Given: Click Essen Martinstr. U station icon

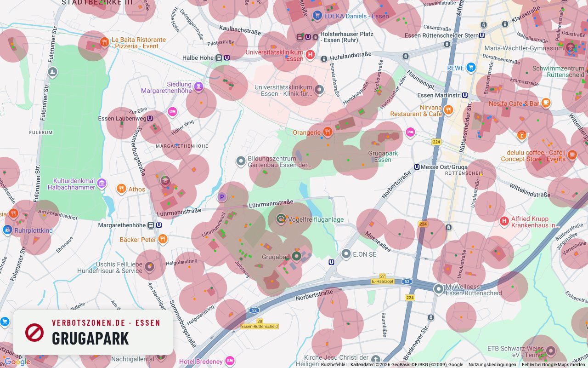Looking at the screenshot, I should pos(465,95).
